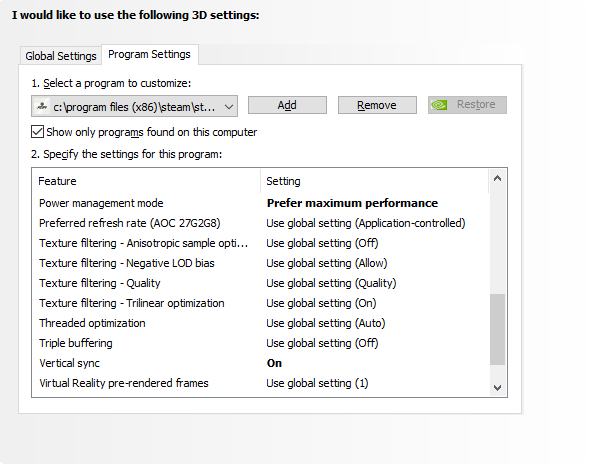Toggle Show only programs found on this computer
The image size is (604, 464).
(x=38, y=132)
